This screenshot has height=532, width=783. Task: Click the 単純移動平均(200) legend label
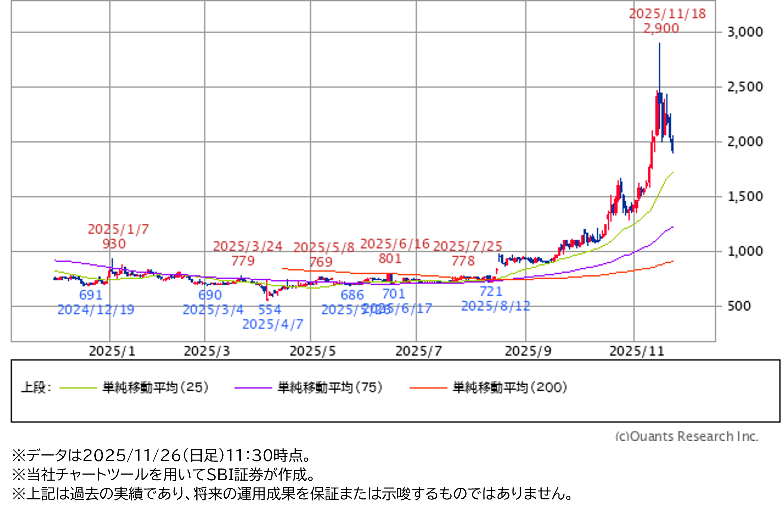510,387
